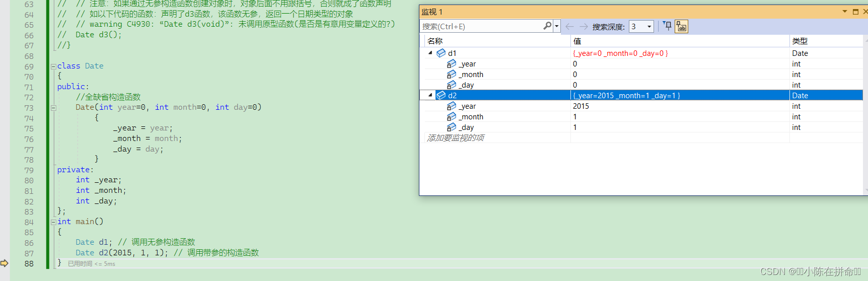868x281 pixels.
Task: Click the _year field icon under d1
Action: [x=452, y=64]
